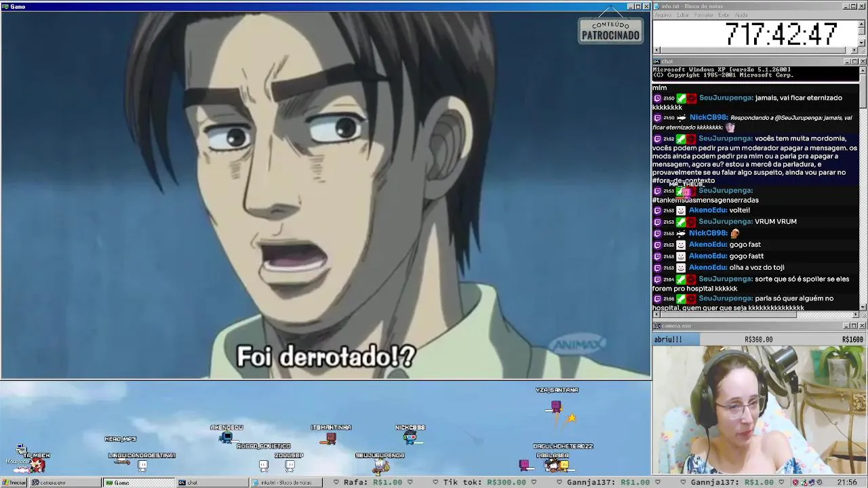Image resolution: width=868 pixels, height=488 pixels.
Task: Click the streamer webcam feed
Action: coord(759,410)
